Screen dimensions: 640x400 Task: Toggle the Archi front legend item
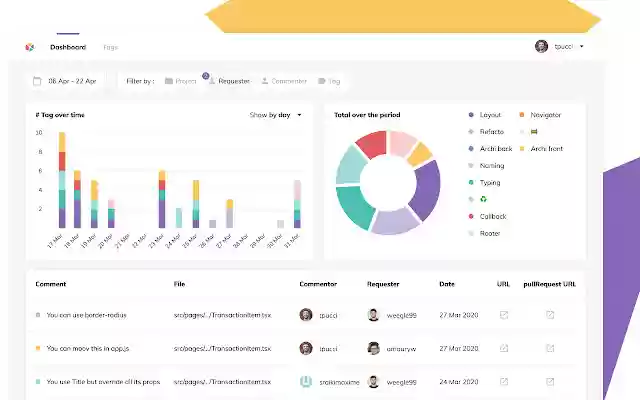tap(541, 149)
